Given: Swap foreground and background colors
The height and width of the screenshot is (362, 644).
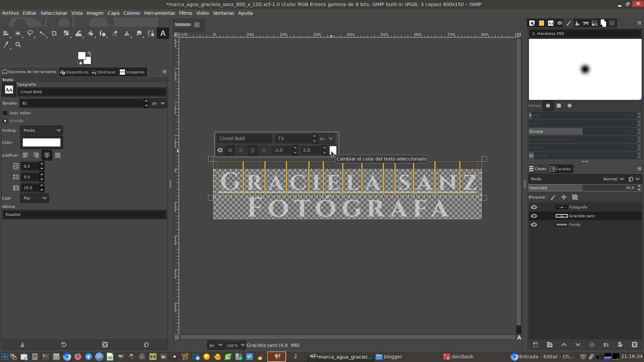Looking at the screenshot, I should pyautogui.click(x=89, y=54).
